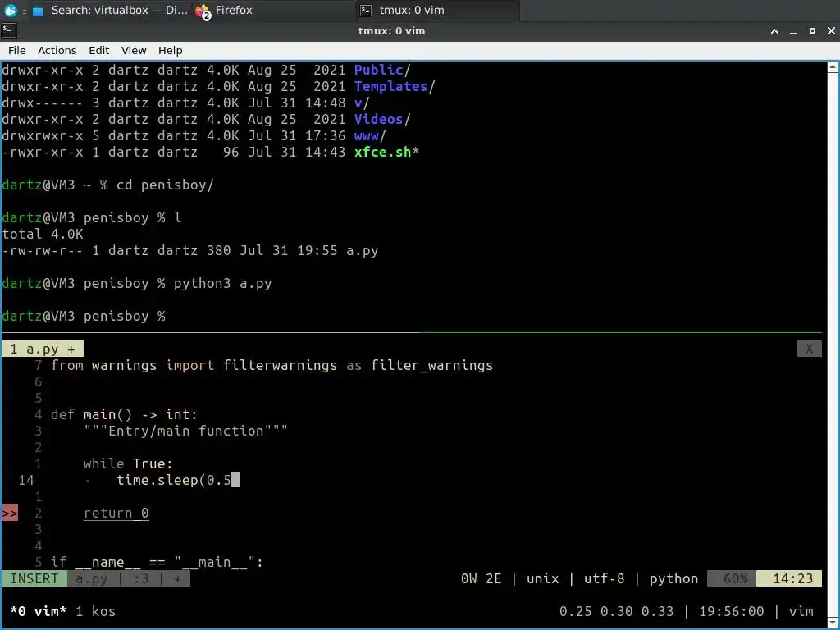Screen dimensions: 840x630
Task: Select the 'tmux: 0 vim' taskbar entry
Action: click(x=438, y=10)
